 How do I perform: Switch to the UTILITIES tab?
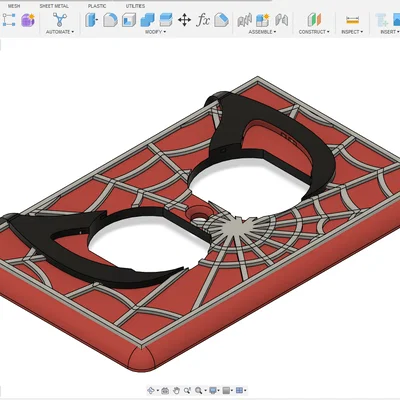click(135, 6)
